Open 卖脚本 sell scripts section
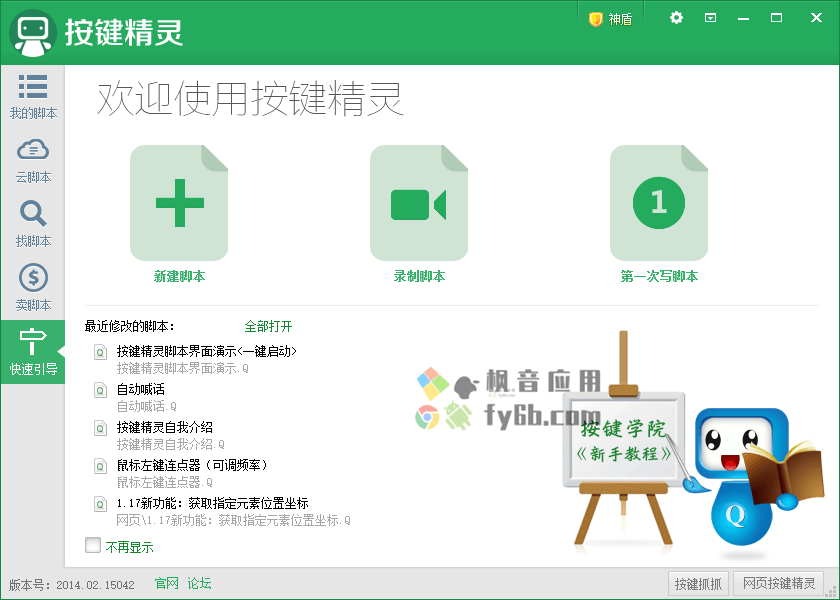The height and width of the screenshot is (600, 840). [33, 288]
